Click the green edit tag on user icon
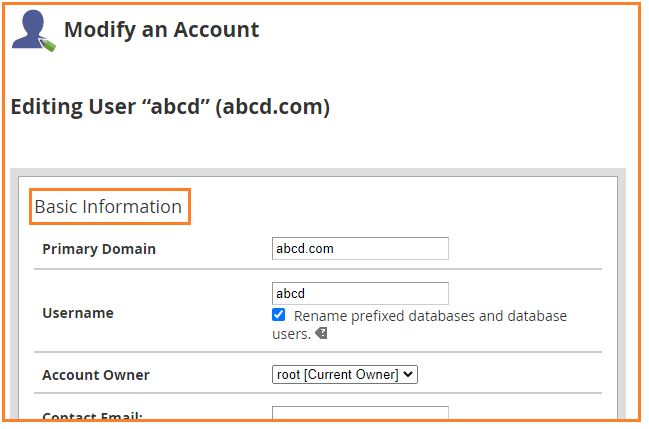 pos(48,45)
